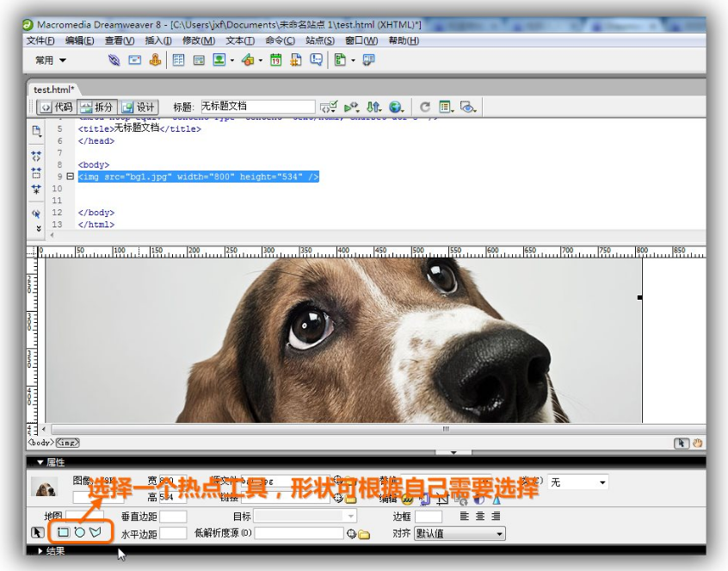The height and width of the screenshot is (571, 728).
Task: Open the File Management icon menu
Action: [374, 108]
